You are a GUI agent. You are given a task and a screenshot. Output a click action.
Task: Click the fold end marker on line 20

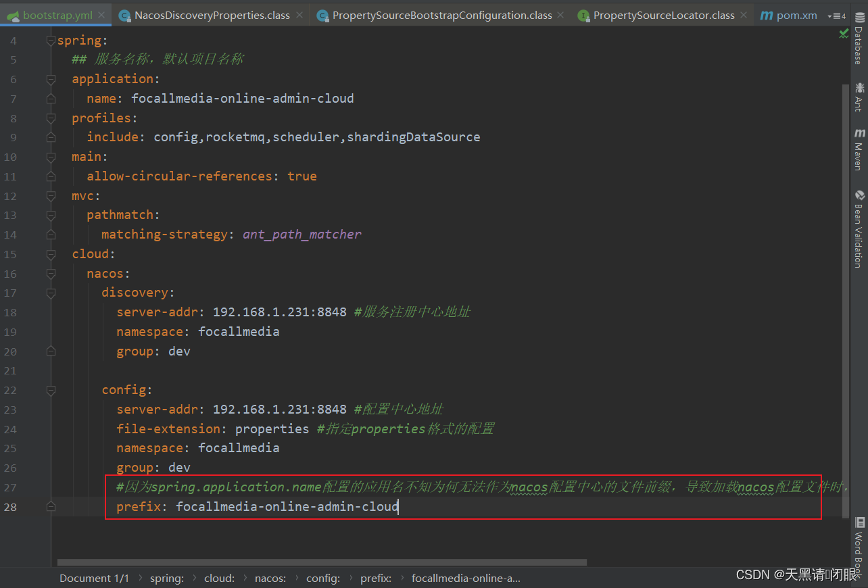click(x=51, y=351)
